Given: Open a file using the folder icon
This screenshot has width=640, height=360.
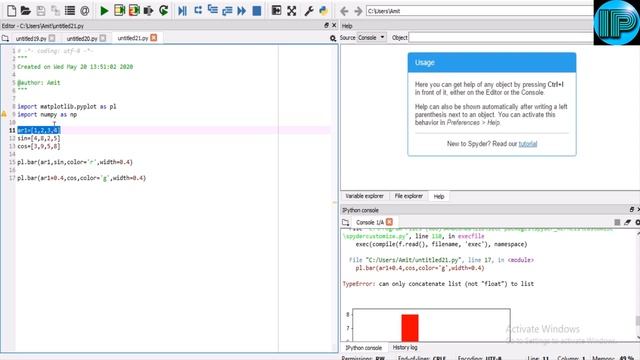Looking at the screenshot, I should (x=26, y=11).
